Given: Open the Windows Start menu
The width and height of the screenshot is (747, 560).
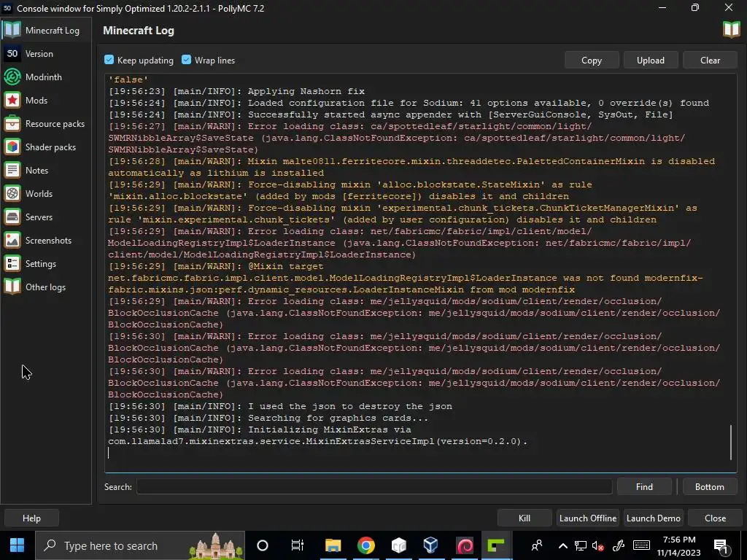Looking at the screenshot, I should click(18, 545).
